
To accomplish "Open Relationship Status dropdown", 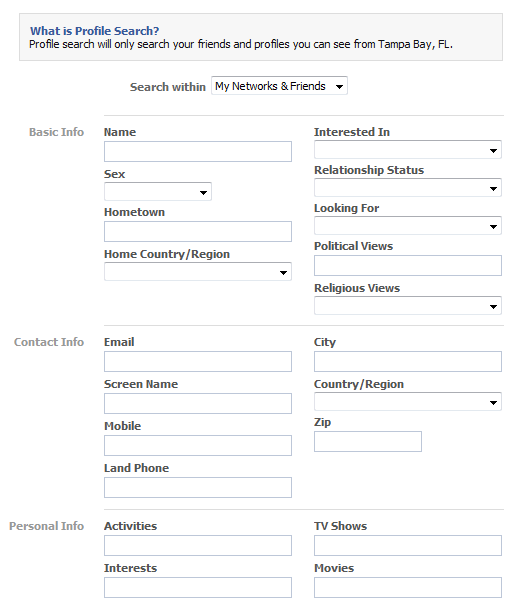I will pos(408,188).
